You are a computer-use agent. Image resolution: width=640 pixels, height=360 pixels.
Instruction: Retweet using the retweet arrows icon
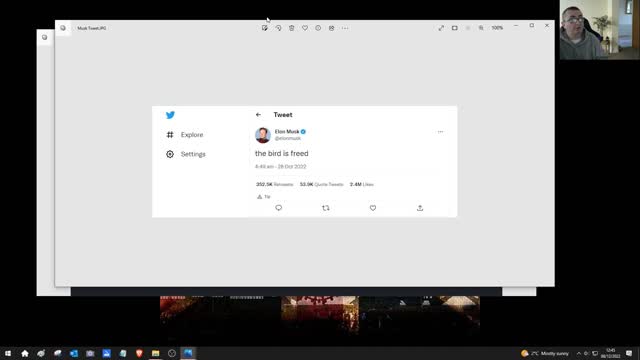326,208
